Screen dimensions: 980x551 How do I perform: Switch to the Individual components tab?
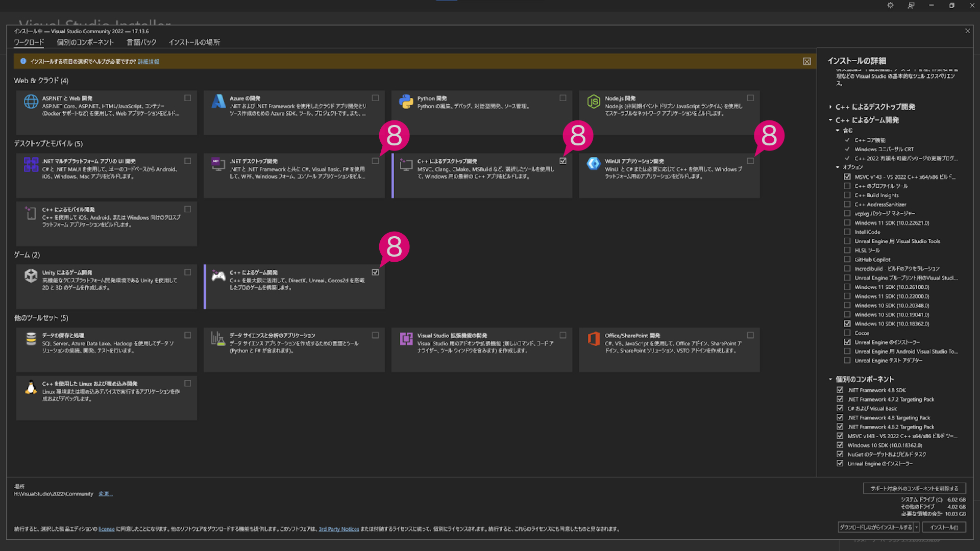(x=85, y=42)
